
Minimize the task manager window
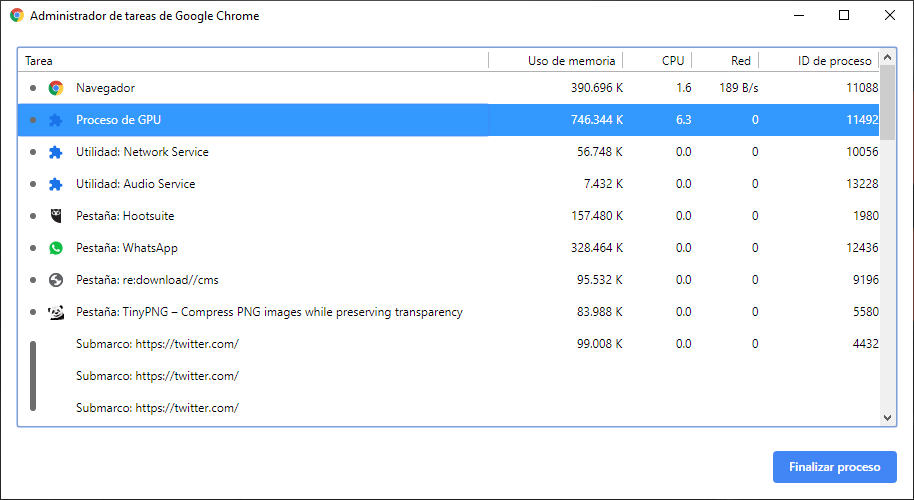pyautogui.click(x=797, y=16)
